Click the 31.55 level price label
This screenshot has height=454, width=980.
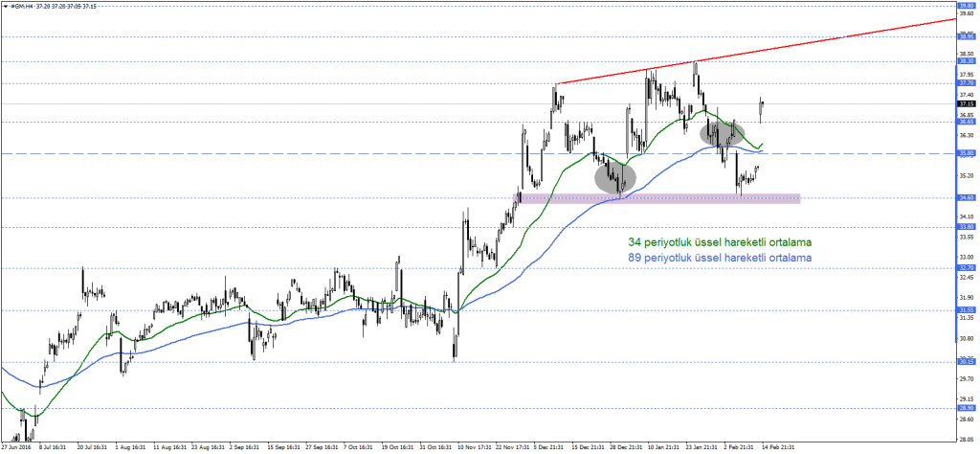click(x=967, y=309)
